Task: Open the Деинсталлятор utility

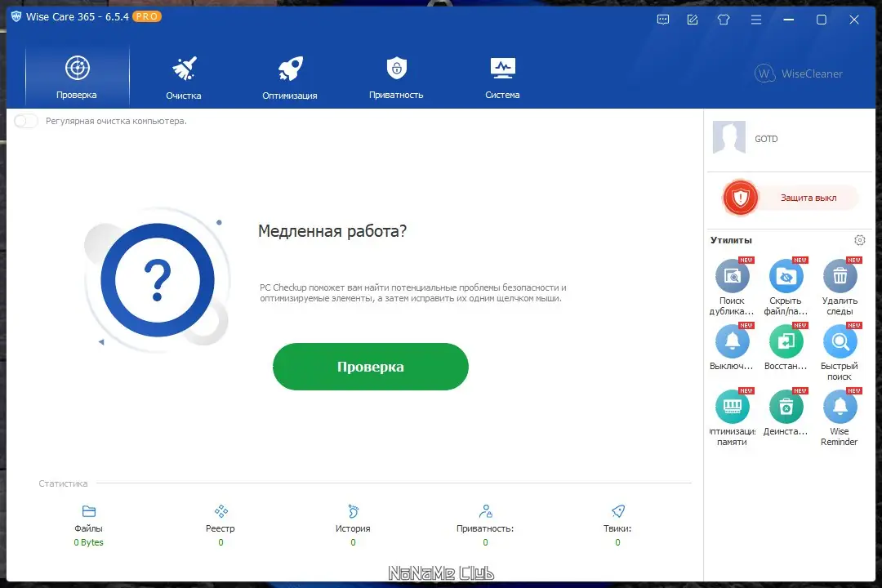Action: pyautogui.click(x=785, y=408)
